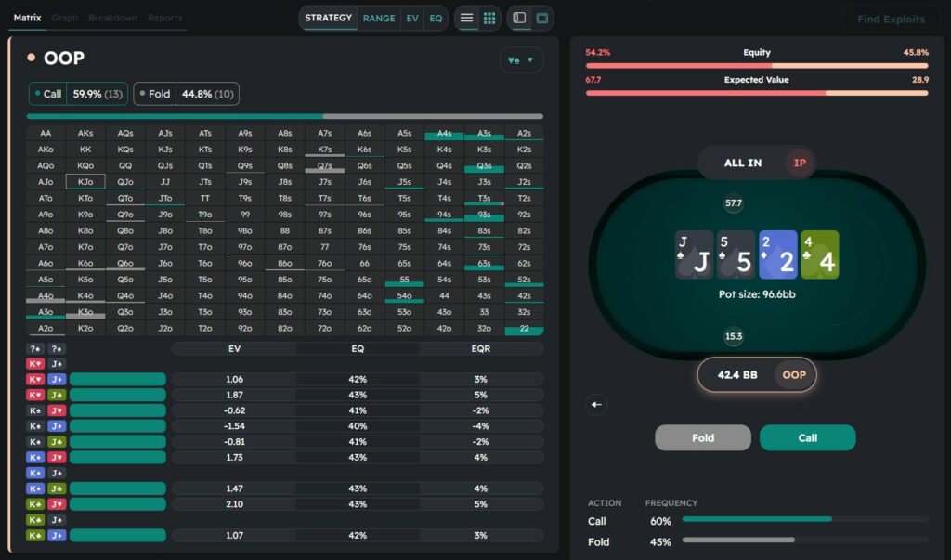
Task: Select the single panel layout icon
Action: coord(542,18)
